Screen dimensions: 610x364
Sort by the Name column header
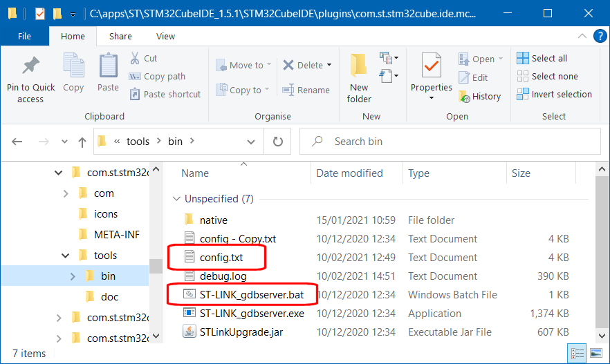(195, 173)
